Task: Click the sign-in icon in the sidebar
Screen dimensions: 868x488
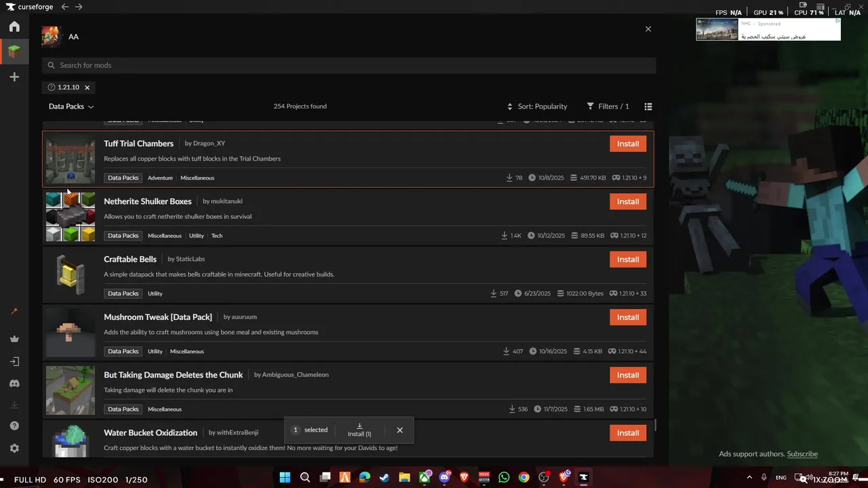Action: [x=14, y=361]
